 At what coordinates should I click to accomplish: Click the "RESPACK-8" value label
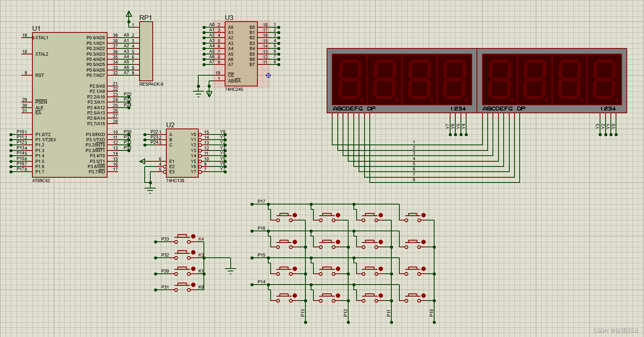(151, 84)
